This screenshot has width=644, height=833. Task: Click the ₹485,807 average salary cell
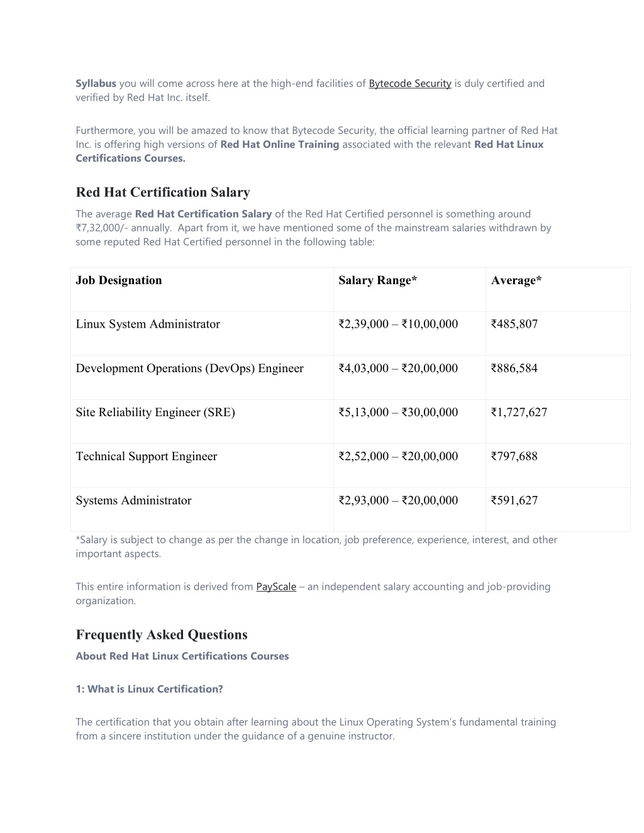(x=558, y=334)
